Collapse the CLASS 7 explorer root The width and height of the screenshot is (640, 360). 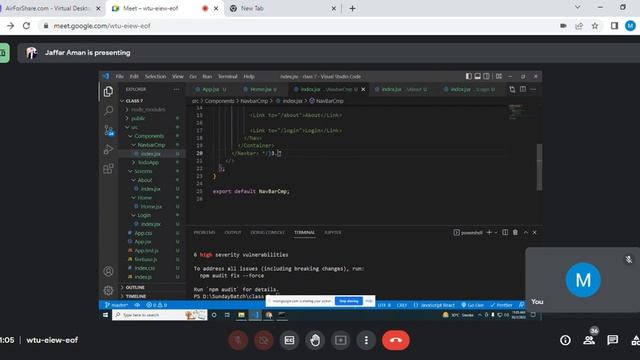134,101
